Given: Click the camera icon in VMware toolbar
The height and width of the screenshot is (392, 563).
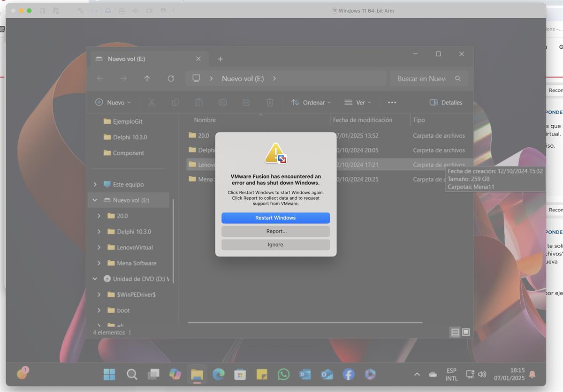Looking at the screenshot, I should coord(149,10).
